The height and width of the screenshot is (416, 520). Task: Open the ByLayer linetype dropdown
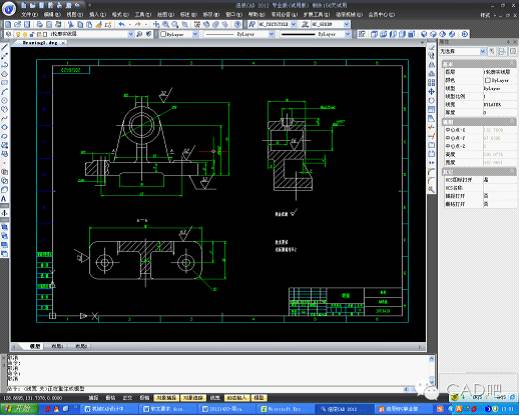pos(272,34)
